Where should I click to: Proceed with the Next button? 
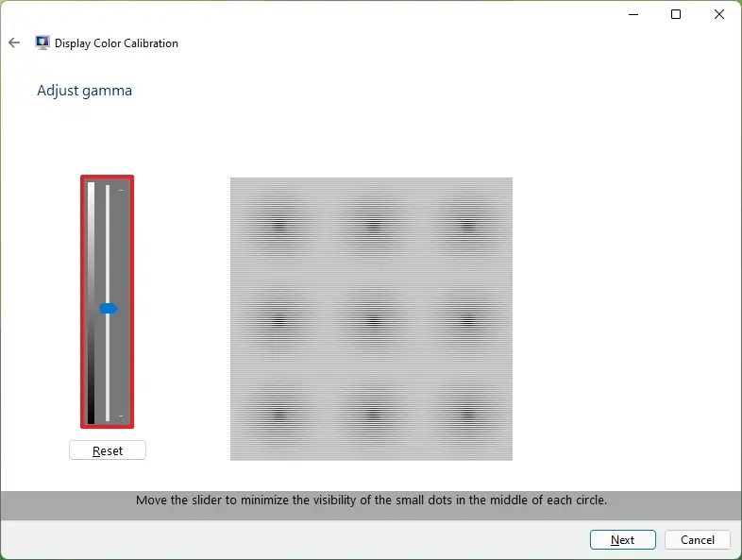(623, 539)
